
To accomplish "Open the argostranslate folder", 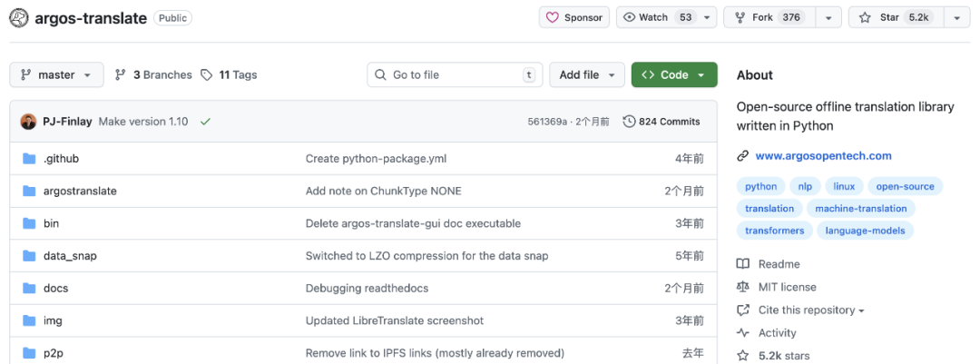I will pyautogui.click(x=80, y=192).
